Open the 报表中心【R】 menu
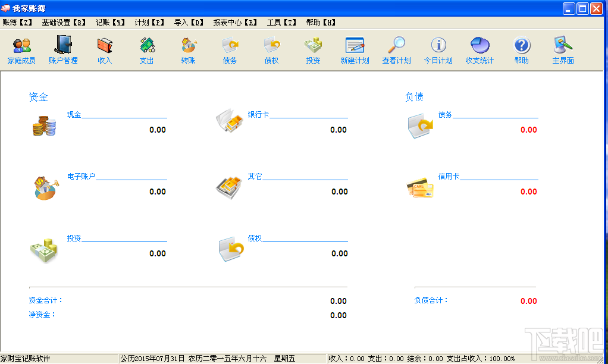 tap(235, 23)
